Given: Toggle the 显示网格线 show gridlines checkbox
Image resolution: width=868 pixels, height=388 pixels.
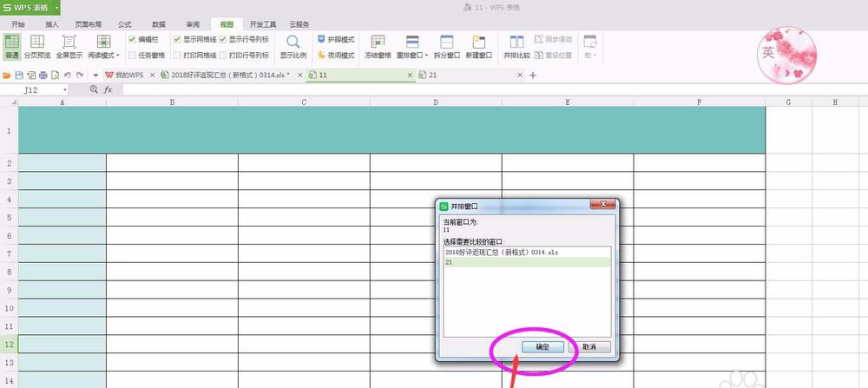Looking at the screenshot, I should [177, 39].
